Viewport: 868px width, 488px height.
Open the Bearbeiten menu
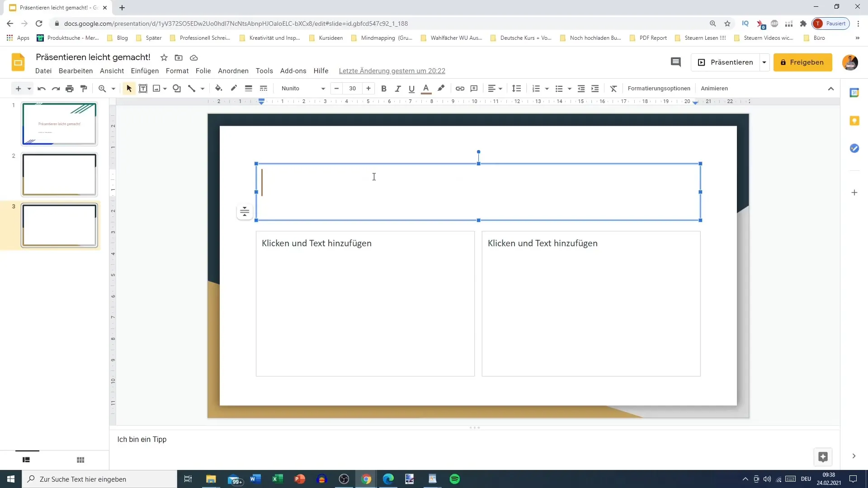(75, 71)
